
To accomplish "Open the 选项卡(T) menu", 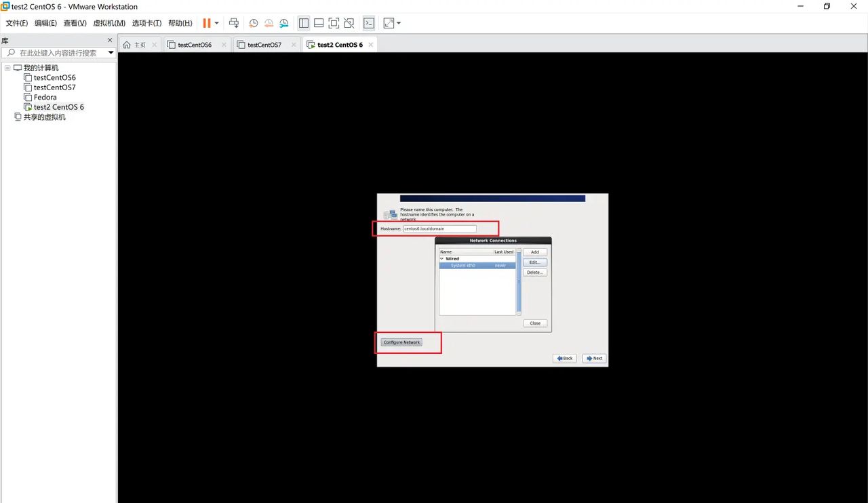I will pos(146,23).
